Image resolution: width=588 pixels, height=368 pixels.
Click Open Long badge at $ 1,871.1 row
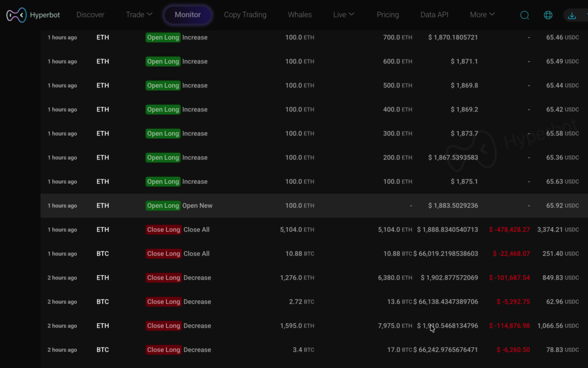point(163,61)
